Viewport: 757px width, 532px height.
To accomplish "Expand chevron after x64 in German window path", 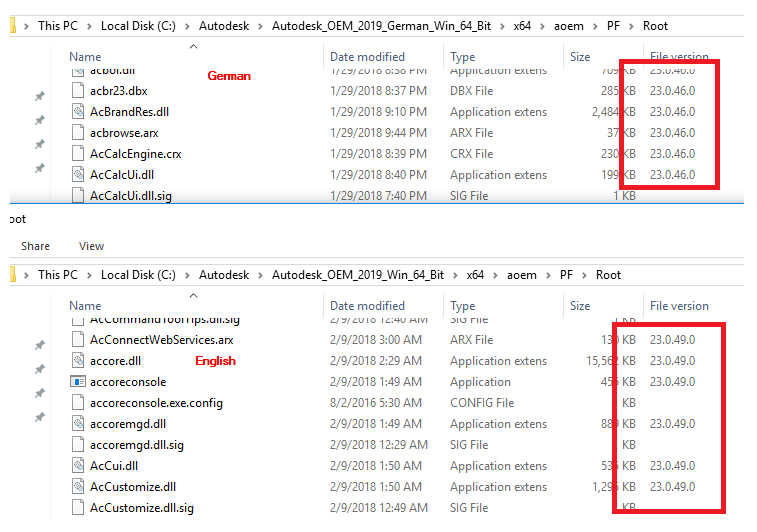I will coord(542,26).
